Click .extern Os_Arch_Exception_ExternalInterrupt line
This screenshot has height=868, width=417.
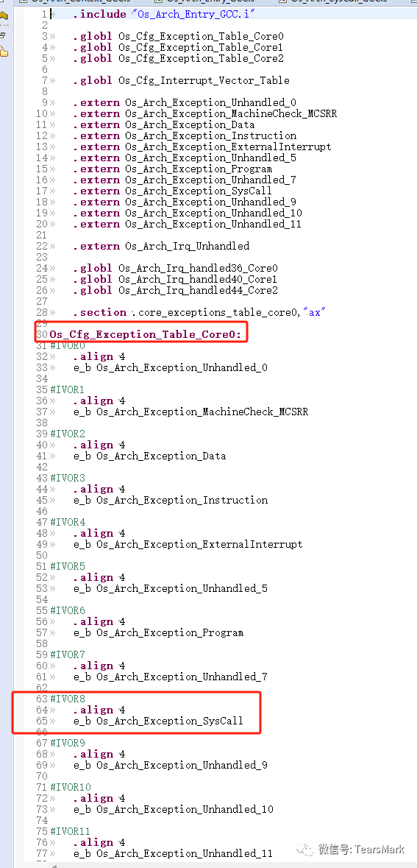(202, 147)
